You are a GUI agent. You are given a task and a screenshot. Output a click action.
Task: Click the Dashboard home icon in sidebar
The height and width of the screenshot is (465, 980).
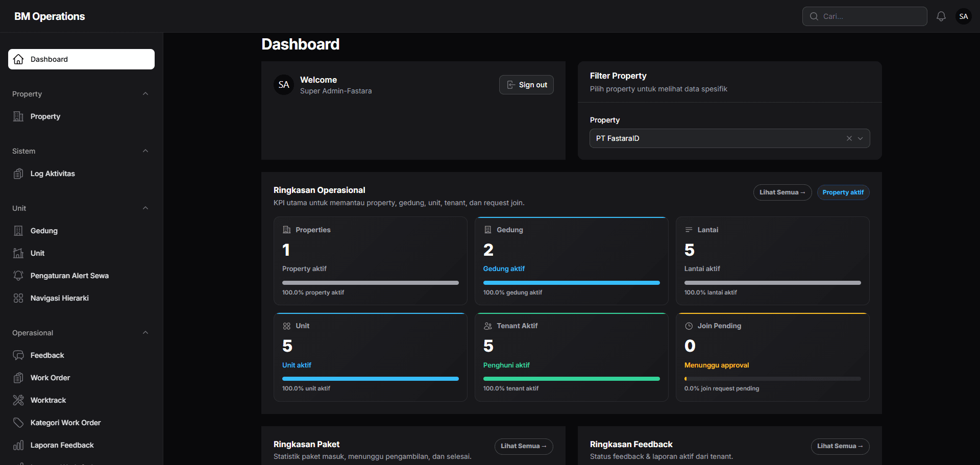point(18,59)
